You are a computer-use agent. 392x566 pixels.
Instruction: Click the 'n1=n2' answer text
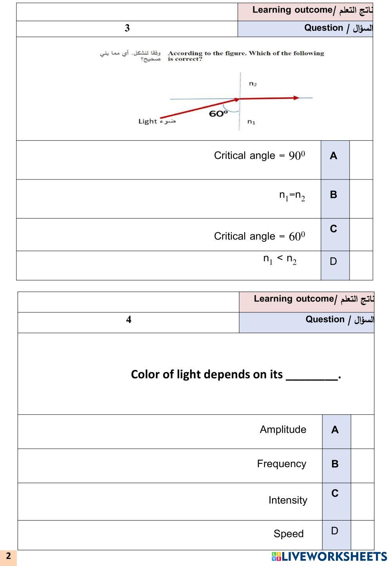click(292, 195)
